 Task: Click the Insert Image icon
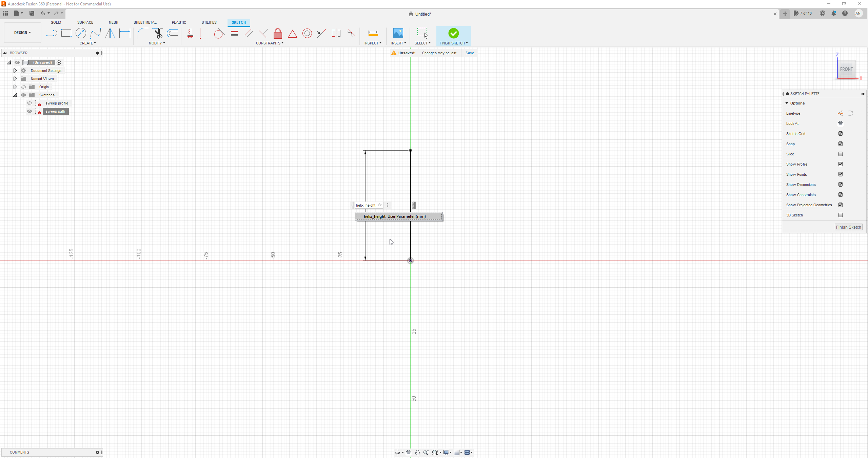[x=398, y=33]
